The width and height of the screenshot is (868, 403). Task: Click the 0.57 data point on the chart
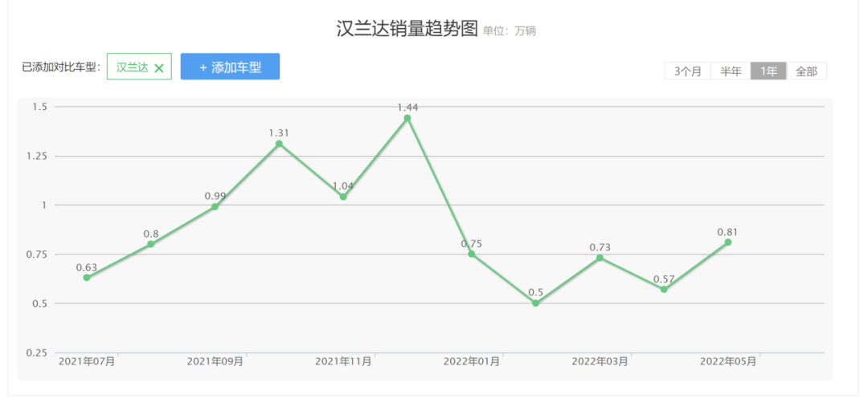(x=664, y=289)
